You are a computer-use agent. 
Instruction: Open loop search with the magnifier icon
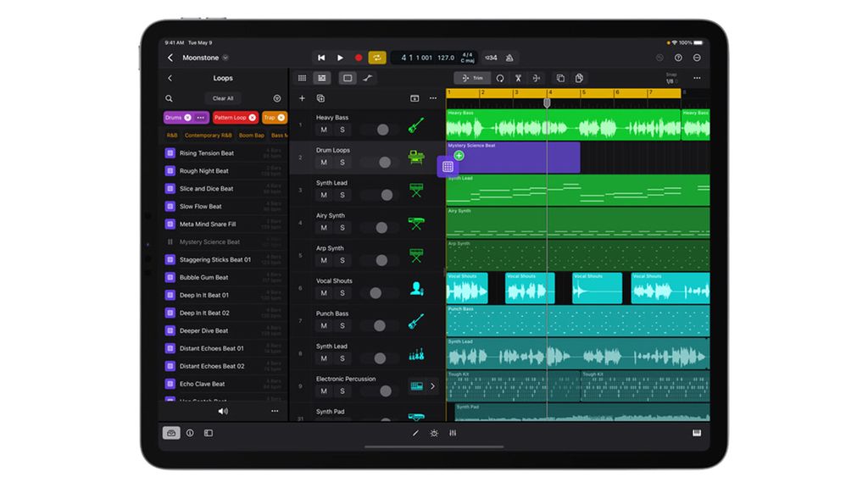(x=170, y=98)
